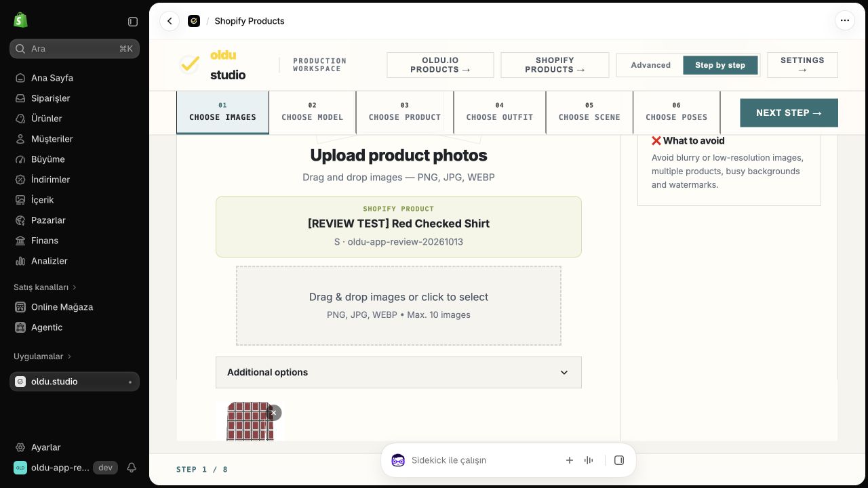Open Finans bank icon

click(x=20, y=241)
